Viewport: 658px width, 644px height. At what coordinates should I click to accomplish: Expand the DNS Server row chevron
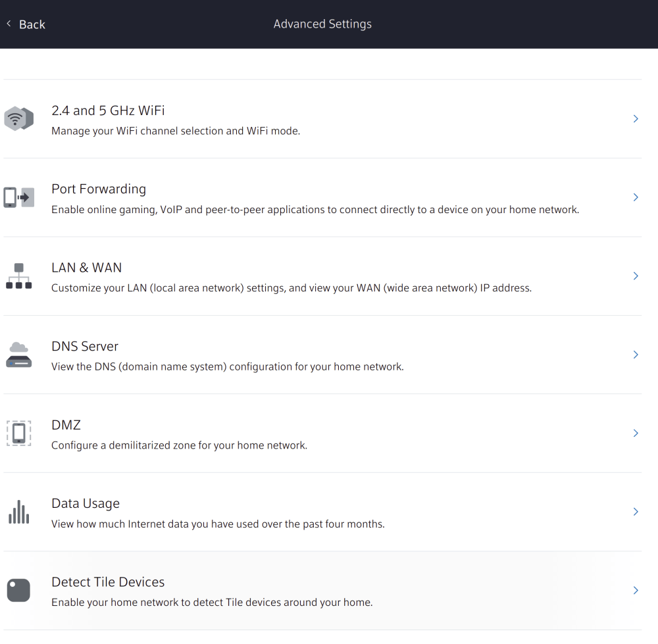[x=636, y=355]
